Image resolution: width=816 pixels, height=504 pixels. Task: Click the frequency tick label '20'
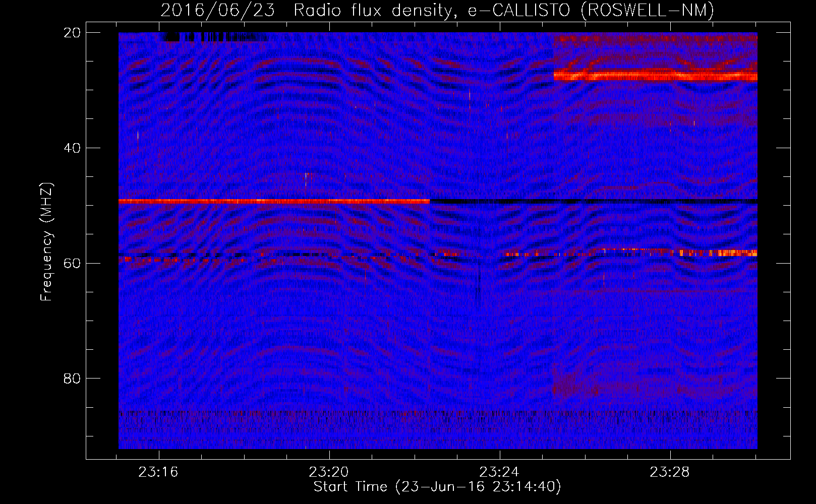[x=72, y=33]
